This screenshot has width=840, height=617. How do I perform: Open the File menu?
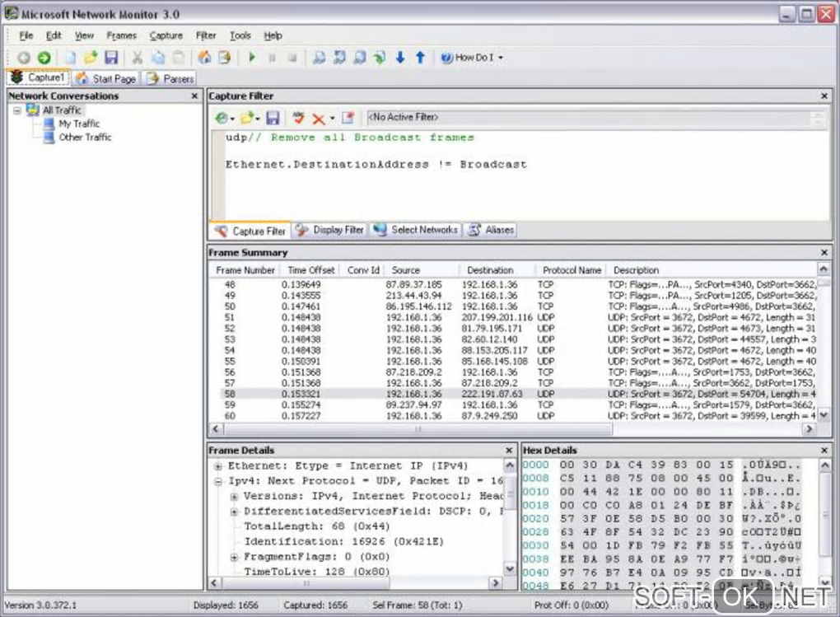pyautogui.click(x=26, y=35)
